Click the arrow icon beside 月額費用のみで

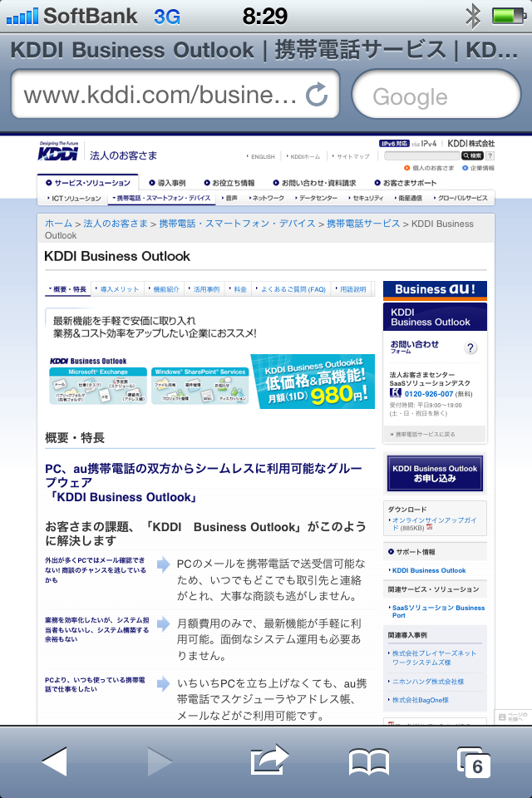163,623
